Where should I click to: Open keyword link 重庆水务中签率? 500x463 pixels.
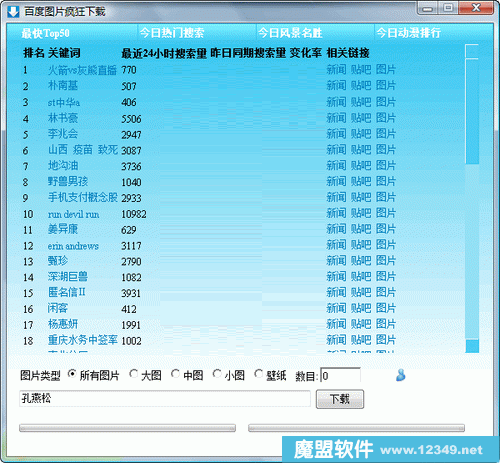[83, 340]
